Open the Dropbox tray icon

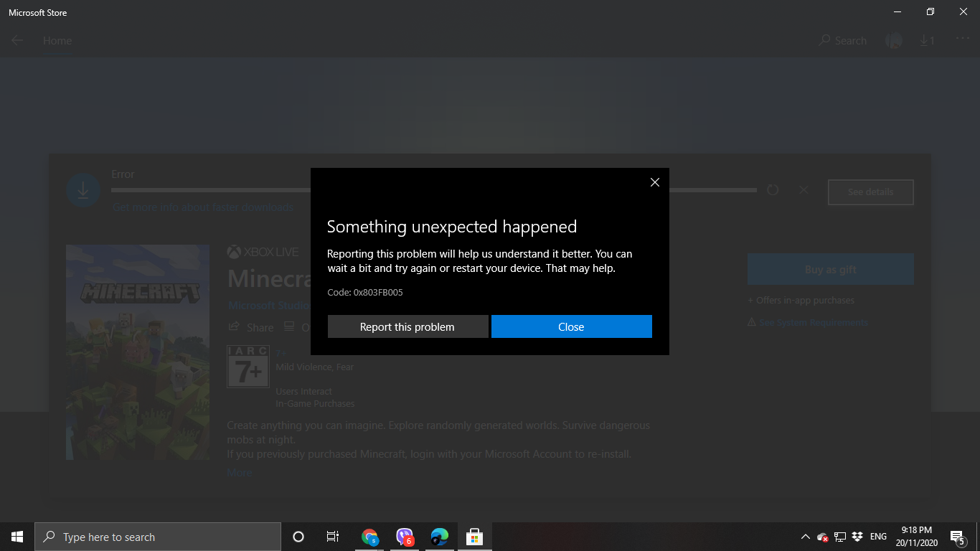click(857, 537)
